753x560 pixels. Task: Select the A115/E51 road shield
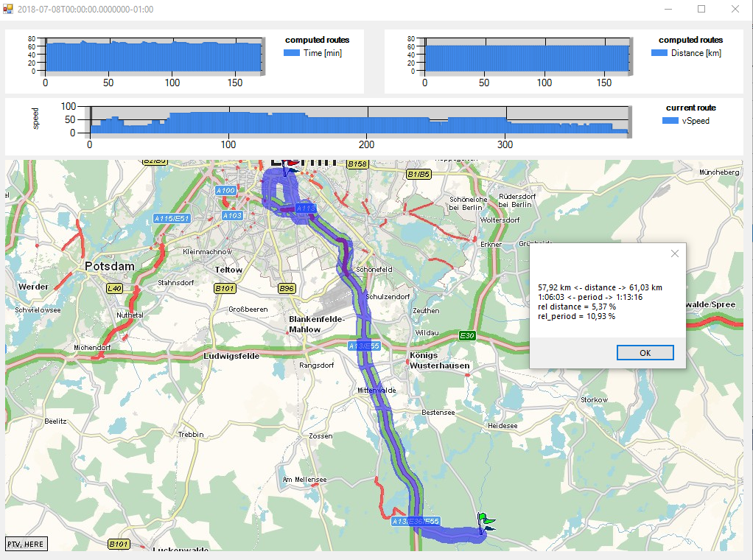pos(172,218)
